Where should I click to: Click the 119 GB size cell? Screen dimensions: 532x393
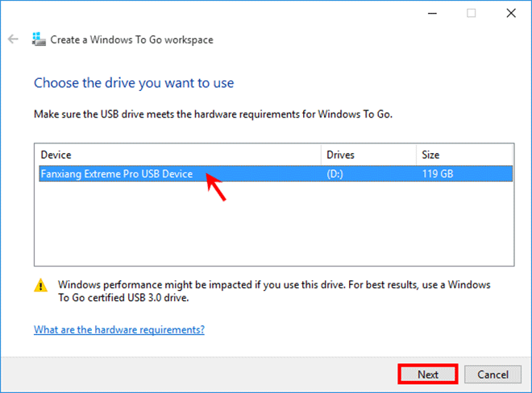click(x=438, y=174)
